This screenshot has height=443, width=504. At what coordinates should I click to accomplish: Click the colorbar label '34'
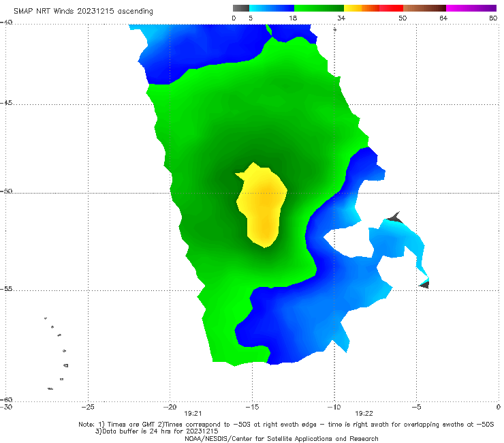tap(341, 18)
